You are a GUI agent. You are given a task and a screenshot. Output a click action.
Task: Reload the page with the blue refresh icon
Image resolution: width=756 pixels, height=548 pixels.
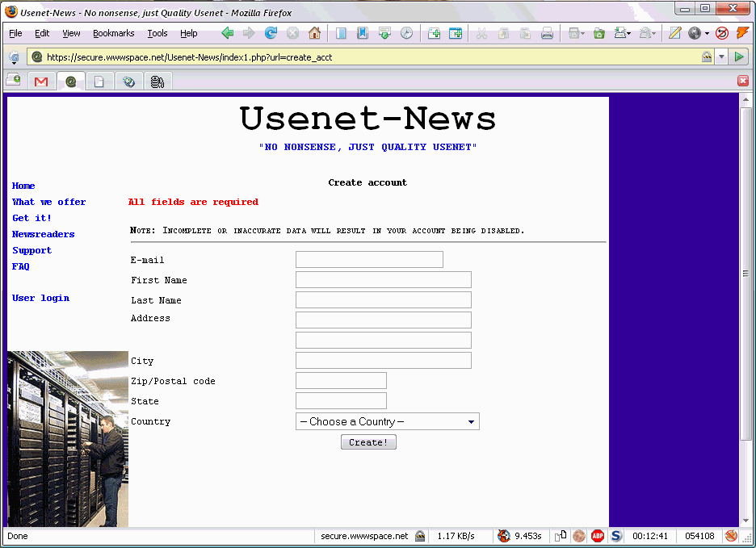(x=271, y=33)
